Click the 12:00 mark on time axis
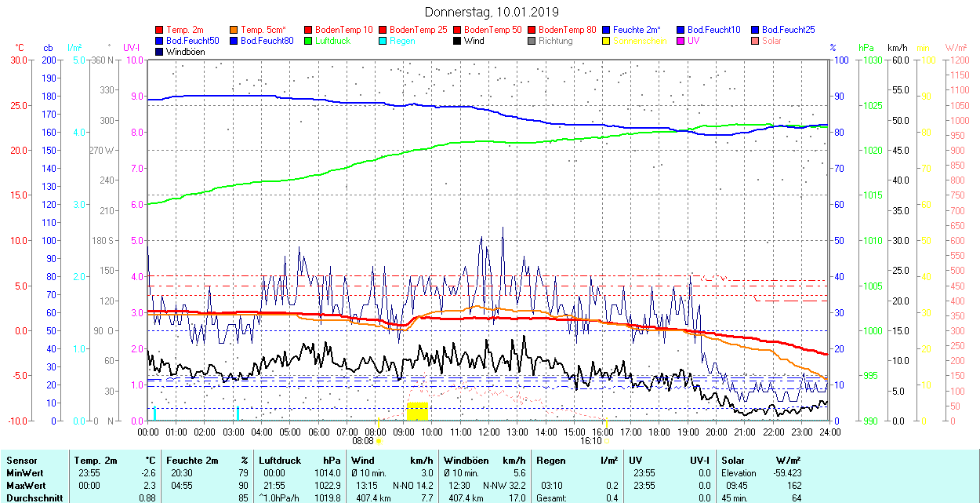Image resolution: width=980 pixels, height=503 pixels. coord(489,432)
